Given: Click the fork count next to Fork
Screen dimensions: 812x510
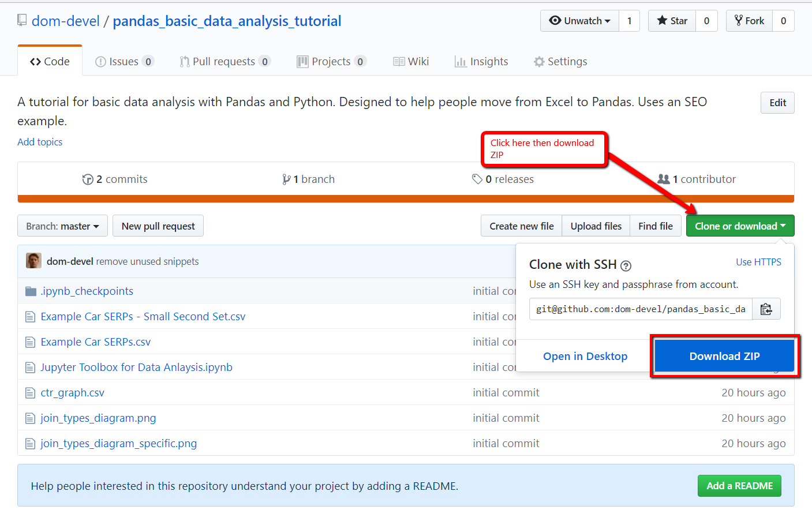Looking at the screenshot, I should [x=783, y=21].
